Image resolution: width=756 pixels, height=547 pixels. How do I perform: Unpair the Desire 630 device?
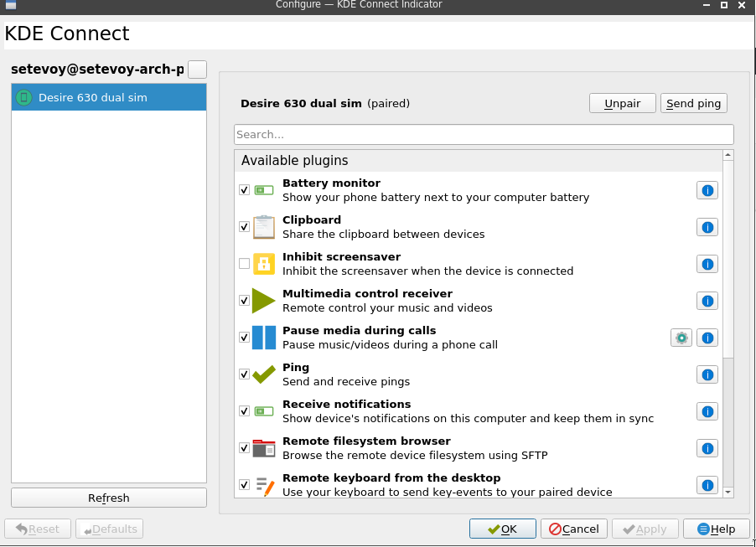point(622,104)
